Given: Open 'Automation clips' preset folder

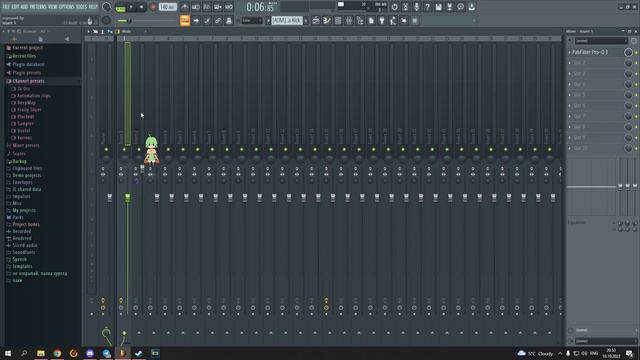Looking at the screenshot, I should 33,96.
